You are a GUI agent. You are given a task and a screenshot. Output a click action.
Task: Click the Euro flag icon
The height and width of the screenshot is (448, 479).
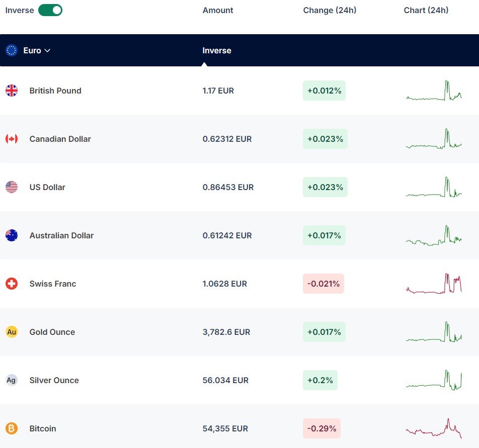(x=12, y=50)
